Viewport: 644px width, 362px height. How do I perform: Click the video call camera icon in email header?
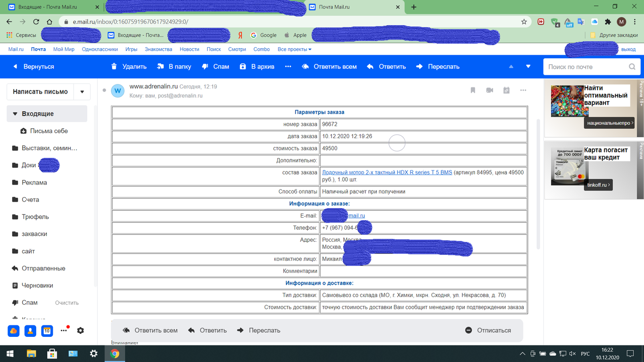[490, 90]
